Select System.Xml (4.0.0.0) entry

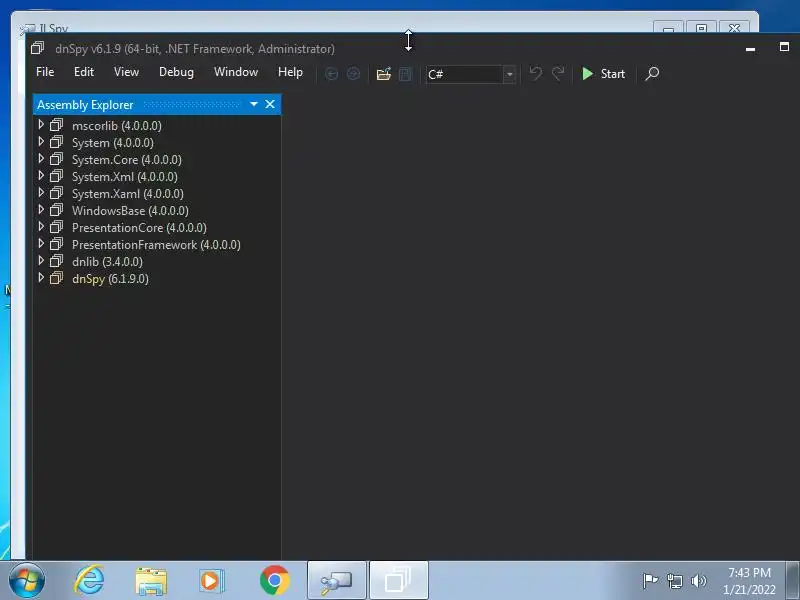click(124, 177)
